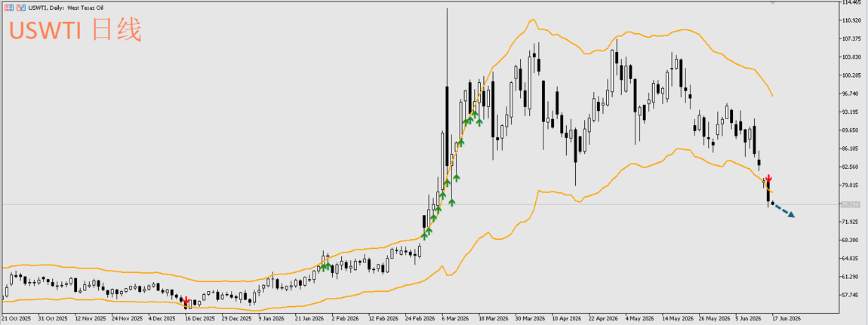
Task: Click the 93.195 price scale label
Action: [850, 112]
